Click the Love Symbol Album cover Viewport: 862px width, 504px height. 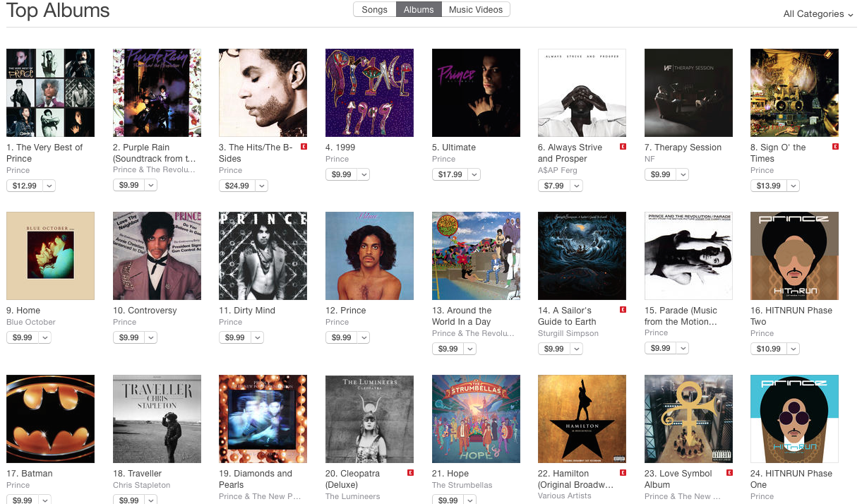pyautogui.click(x=688, y=419)
